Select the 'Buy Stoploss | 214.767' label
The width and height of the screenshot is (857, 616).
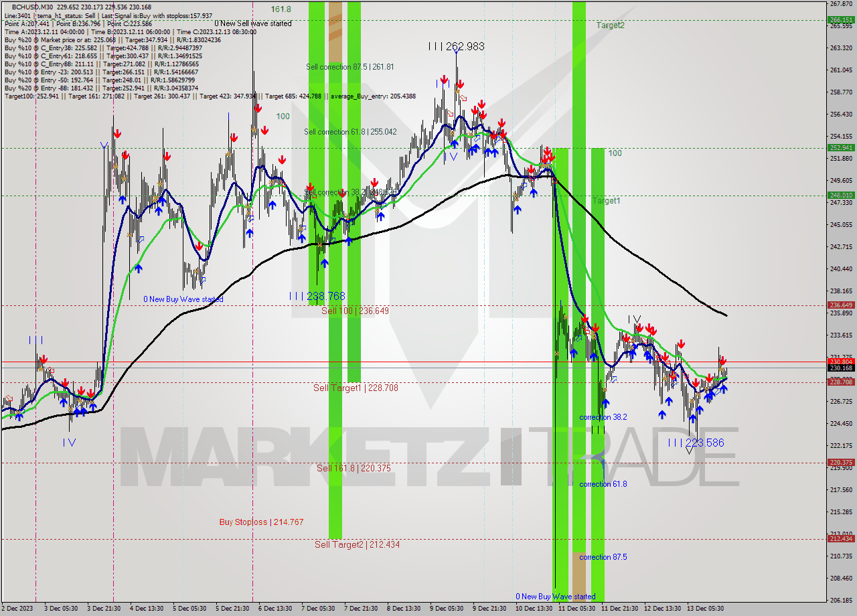click(x=261, y=522)
